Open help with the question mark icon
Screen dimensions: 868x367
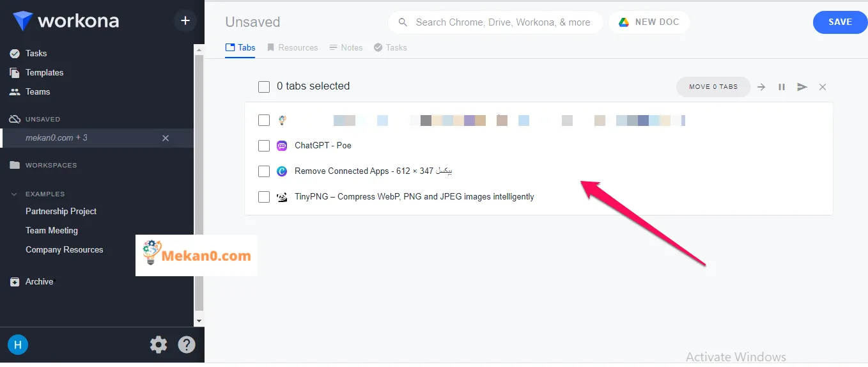[187, 345]
